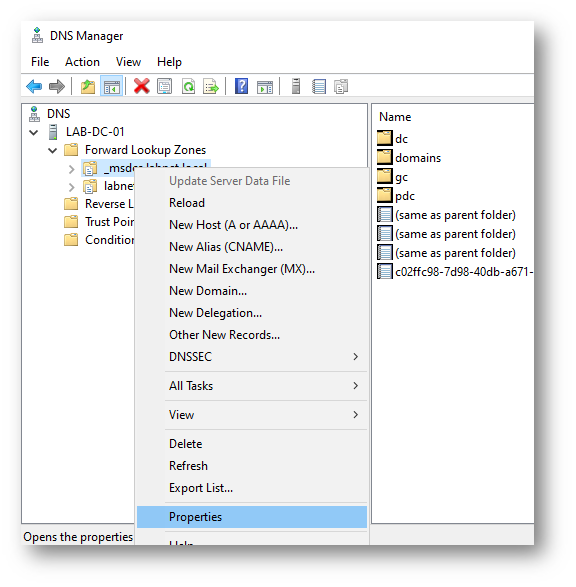
Task: Click the Show/Hide Action Pane toolbar icon
Action: point(265,87)
